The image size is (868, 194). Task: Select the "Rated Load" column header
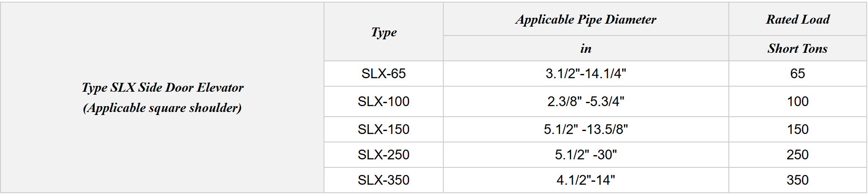(797, 19)
